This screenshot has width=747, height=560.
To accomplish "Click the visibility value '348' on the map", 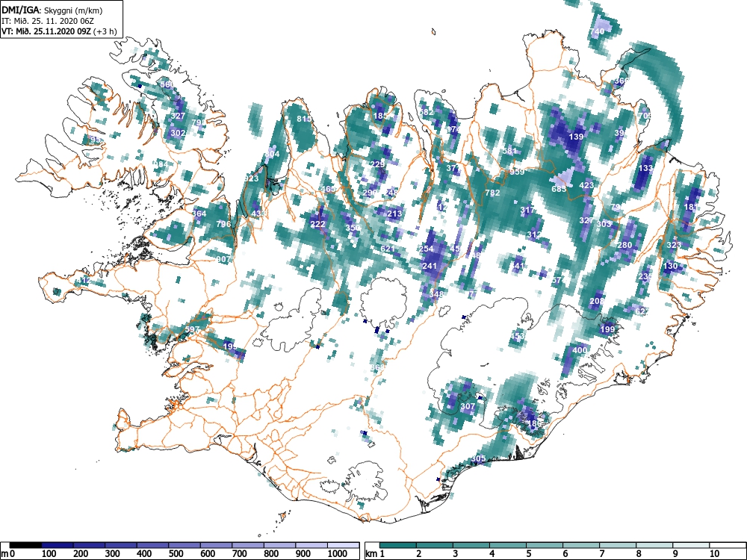I will coord(436,293).
